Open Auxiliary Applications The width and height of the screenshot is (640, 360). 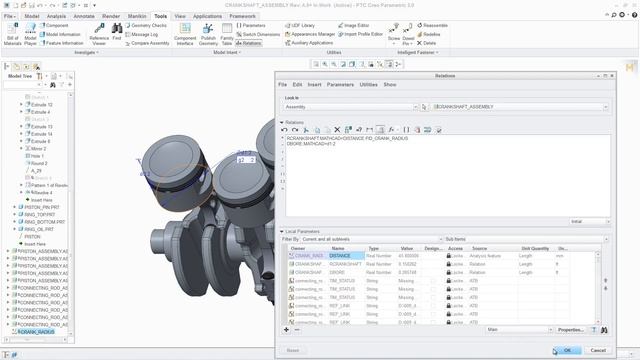coord(309,43)
